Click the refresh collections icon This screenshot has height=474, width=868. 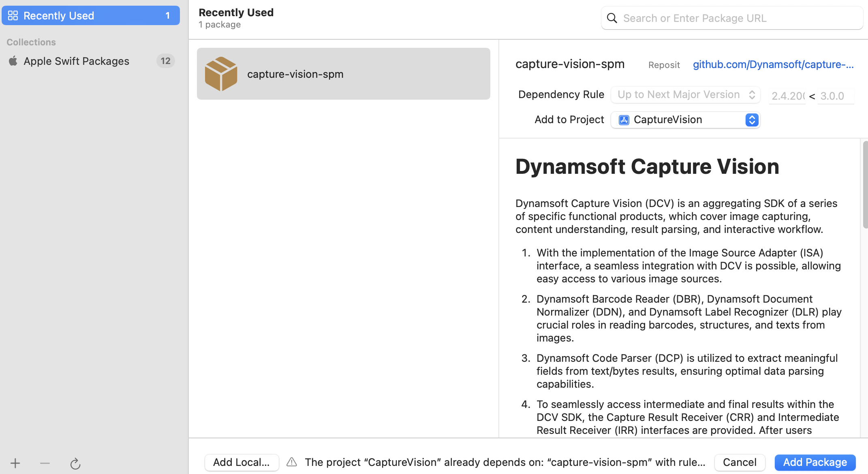75,463
